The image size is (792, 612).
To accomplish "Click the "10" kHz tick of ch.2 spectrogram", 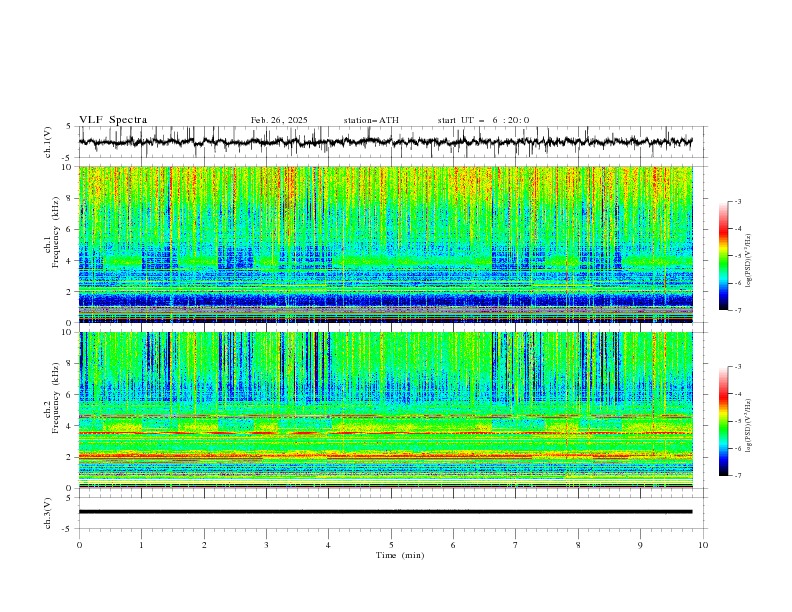I will click(67, 332).
